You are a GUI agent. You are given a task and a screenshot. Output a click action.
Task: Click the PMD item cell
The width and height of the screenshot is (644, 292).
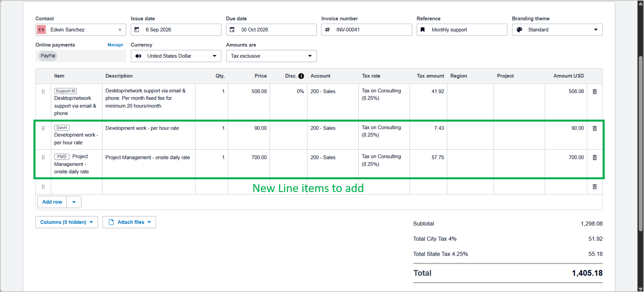[76, 164]
